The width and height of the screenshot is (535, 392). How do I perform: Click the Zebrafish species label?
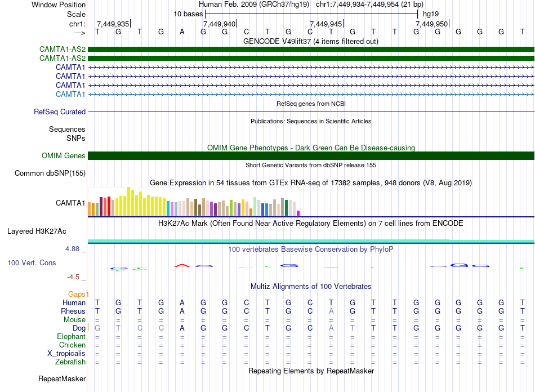[x=70, y=362]
